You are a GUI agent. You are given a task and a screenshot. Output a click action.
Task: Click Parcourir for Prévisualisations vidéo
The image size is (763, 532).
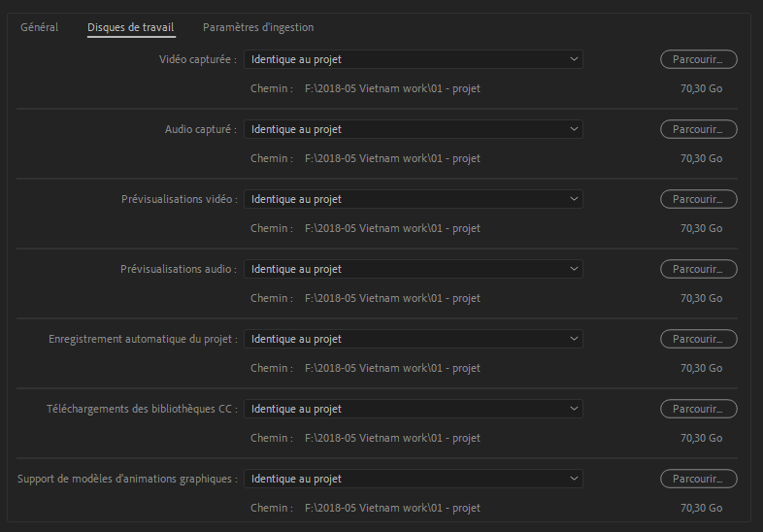pos(698,199)
